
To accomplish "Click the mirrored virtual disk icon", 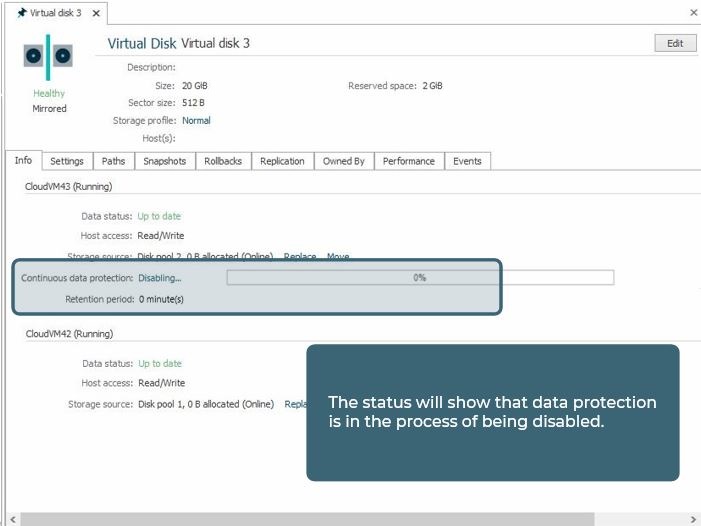I will (48, 57).
